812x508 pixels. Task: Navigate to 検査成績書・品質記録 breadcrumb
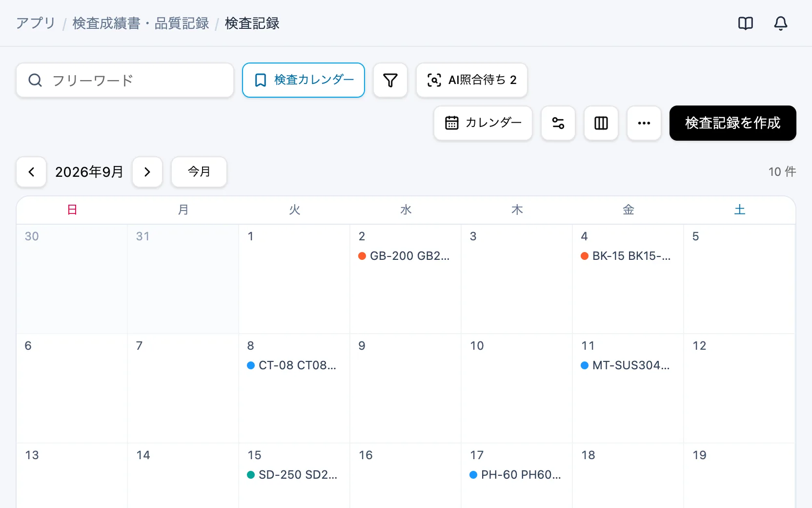tap(141, 23)
